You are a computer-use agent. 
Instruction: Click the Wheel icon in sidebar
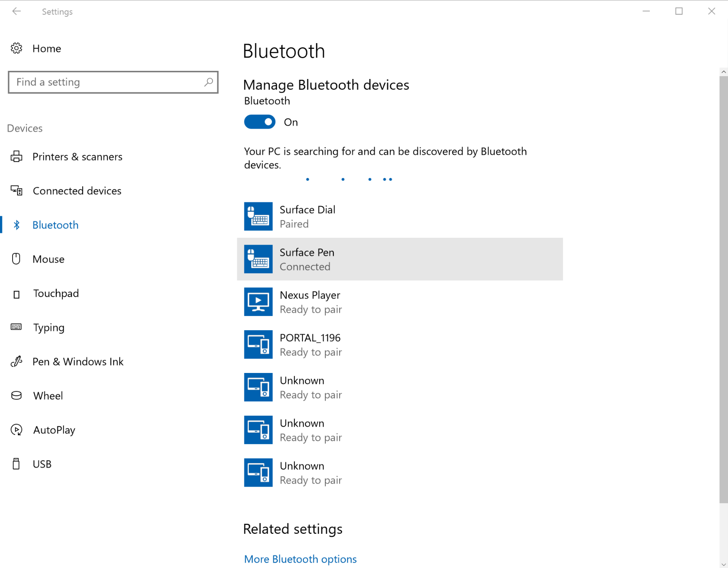[16, 395]
